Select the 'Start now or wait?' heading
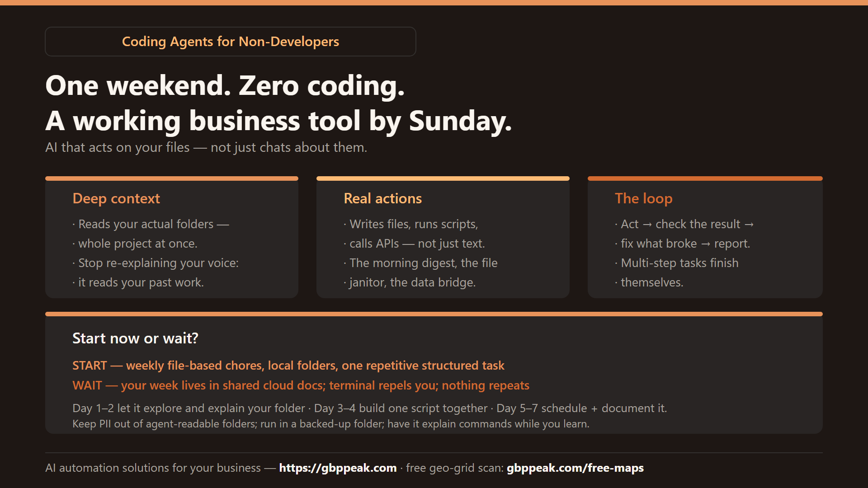The width and height of the screenshot is (868, 488). (x=135, y=338)
